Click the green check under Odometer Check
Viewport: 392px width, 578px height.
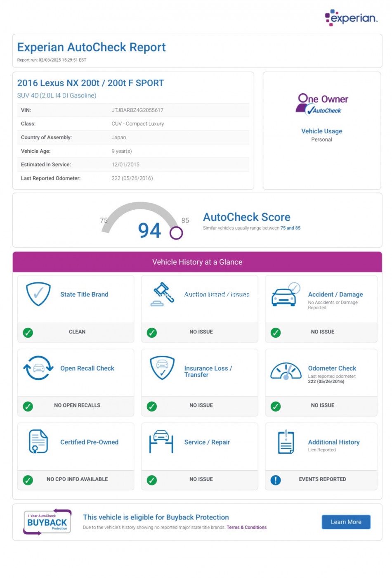point(276,406)
